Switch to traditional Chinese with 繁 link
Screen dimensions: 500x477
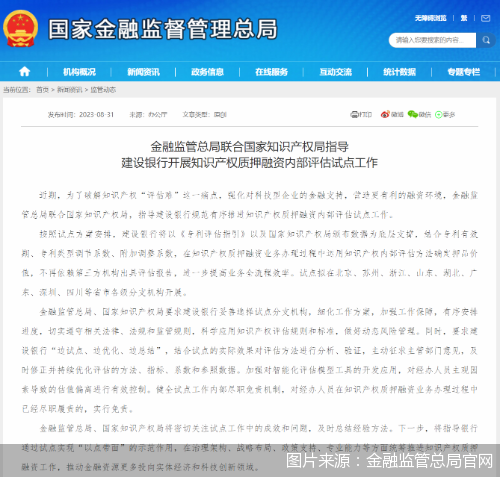click(x=464, y=18)
